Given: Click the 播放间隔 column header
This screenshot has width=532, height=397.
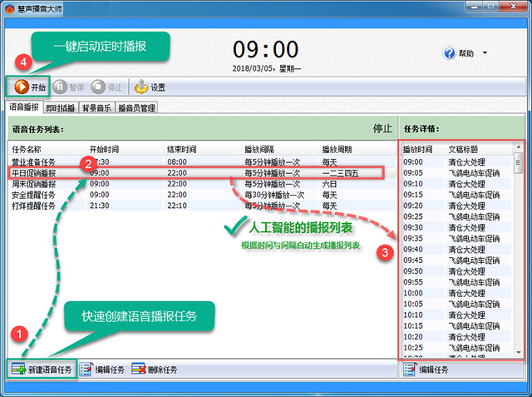Looking at the screenshot, I should [279, 149].
